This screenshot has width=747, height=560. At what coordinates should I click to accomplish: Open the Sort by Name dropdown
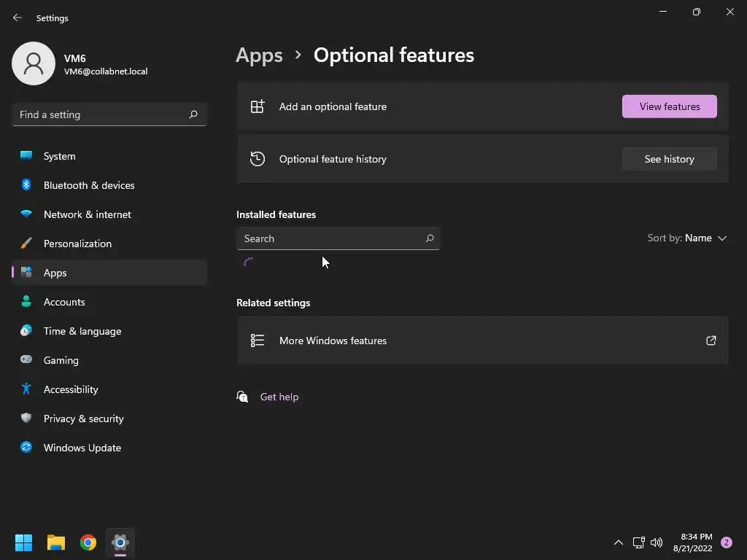(687, 238)
